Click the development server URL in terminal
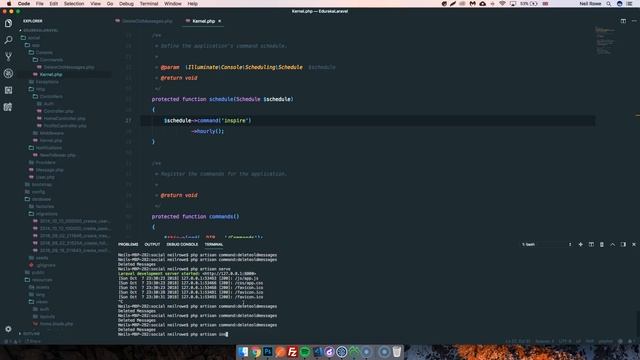The height and width of the screenshot is (360, 640). pyautogui.click(x=229, y=274)
